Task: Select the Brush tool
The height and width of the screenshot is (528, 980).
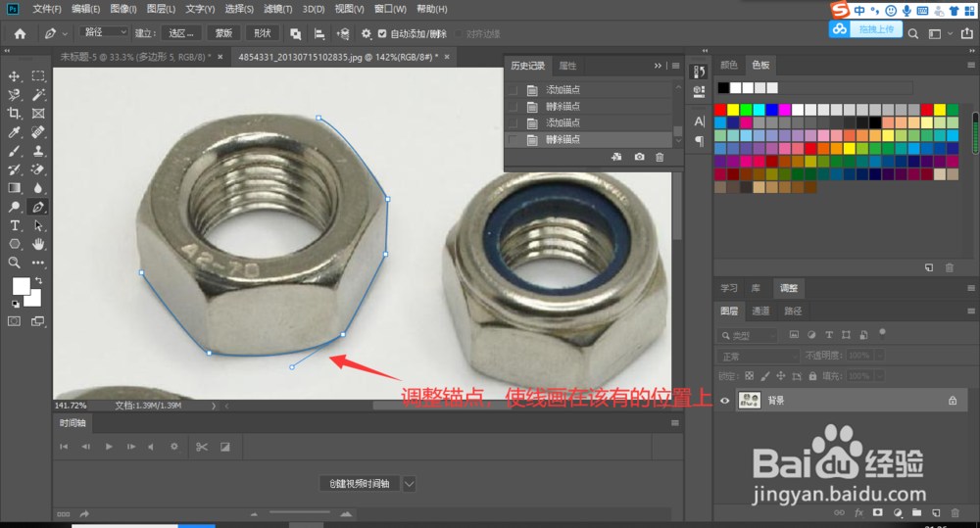Action: pyautogui.click(x=14, y=151)
